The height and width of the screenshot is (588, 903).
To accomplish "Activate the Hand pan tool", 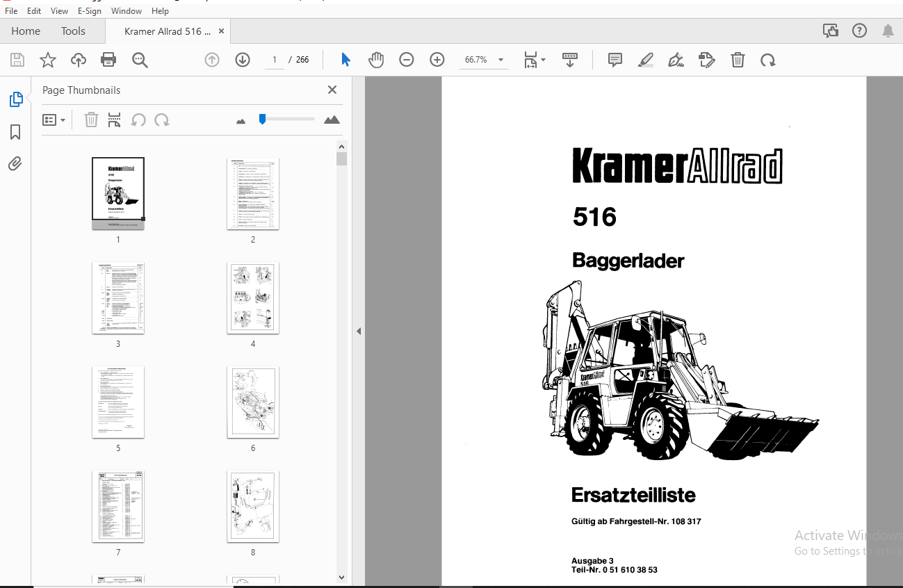I will [376, 60].
